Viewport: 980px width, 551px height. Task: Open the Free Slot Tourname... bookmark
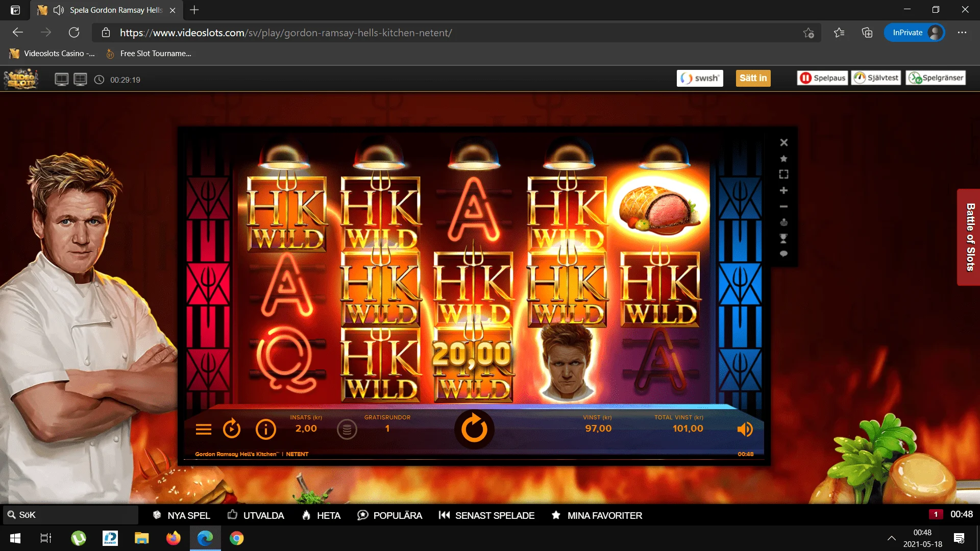click(149, 54)
